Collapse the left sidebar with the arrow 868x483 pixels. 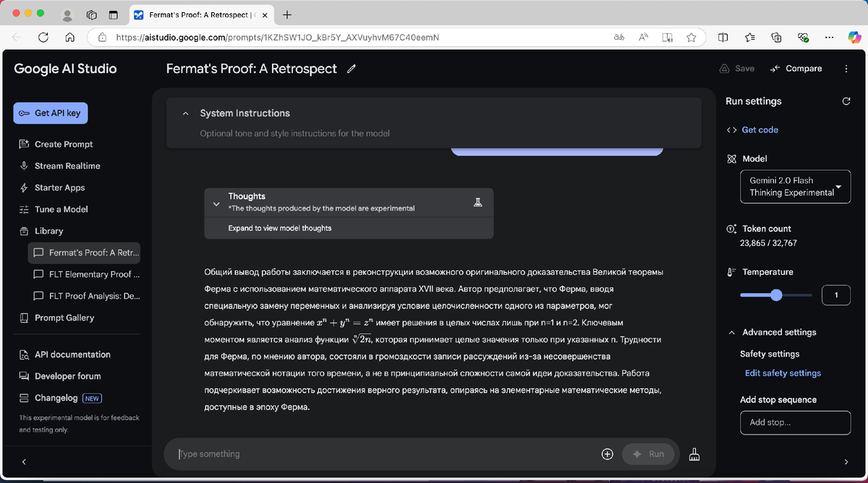(x=24, y=461)
